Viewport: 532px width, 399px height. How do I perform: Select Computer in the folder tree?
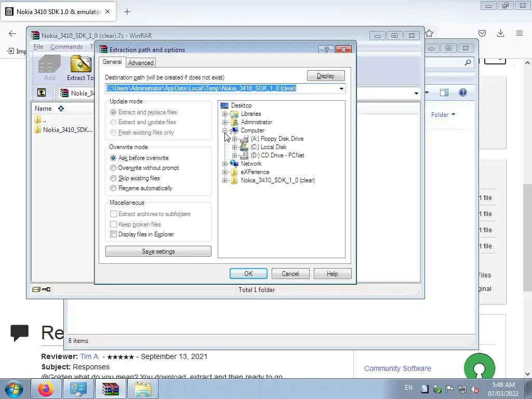coord(252,130)
